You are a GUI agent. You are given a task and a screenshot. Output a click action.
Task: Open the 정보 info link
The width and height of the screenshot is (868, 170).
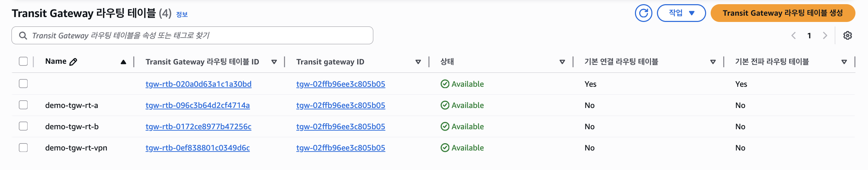[x=182, y=14]
